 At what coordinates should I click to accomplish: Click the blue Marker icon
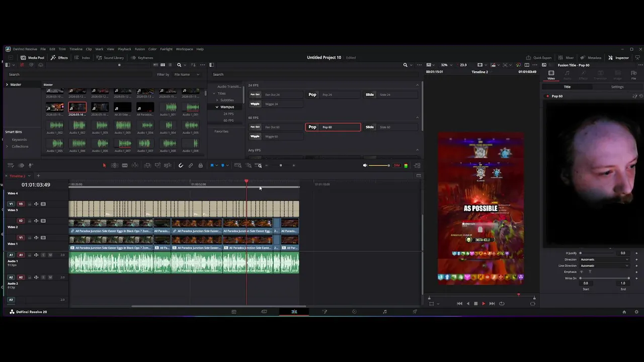(x=222, y=165)
